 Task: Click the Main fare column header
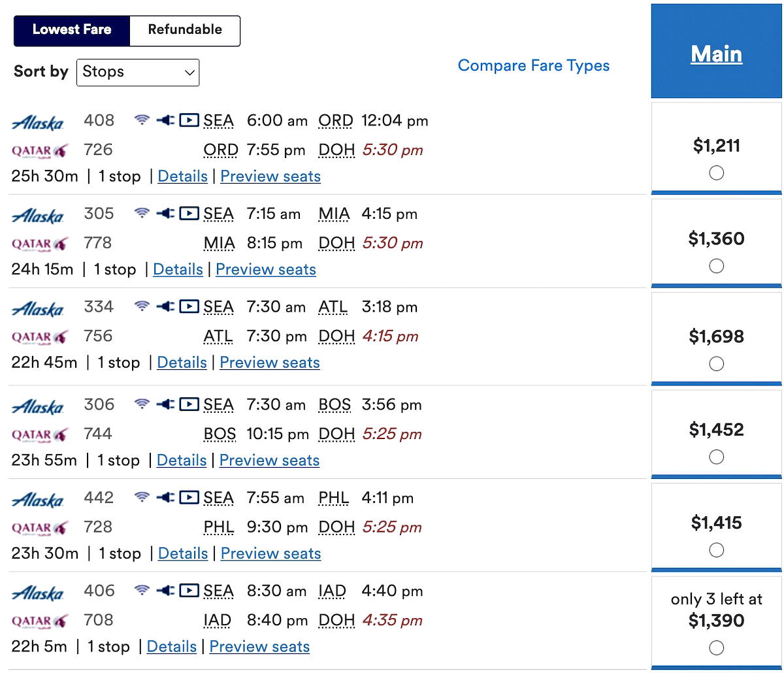[716, 54]
